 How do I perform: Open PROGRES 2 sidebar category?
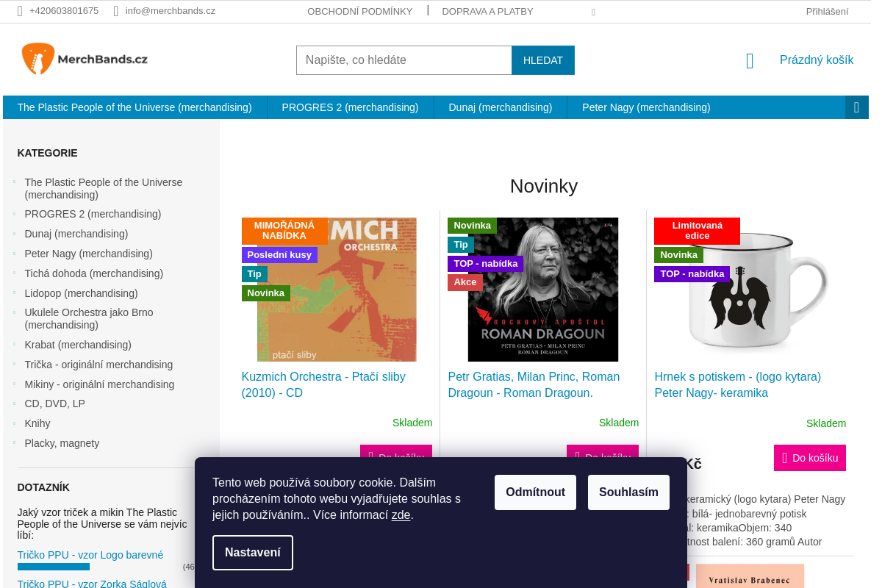click(x=93, y=214)
